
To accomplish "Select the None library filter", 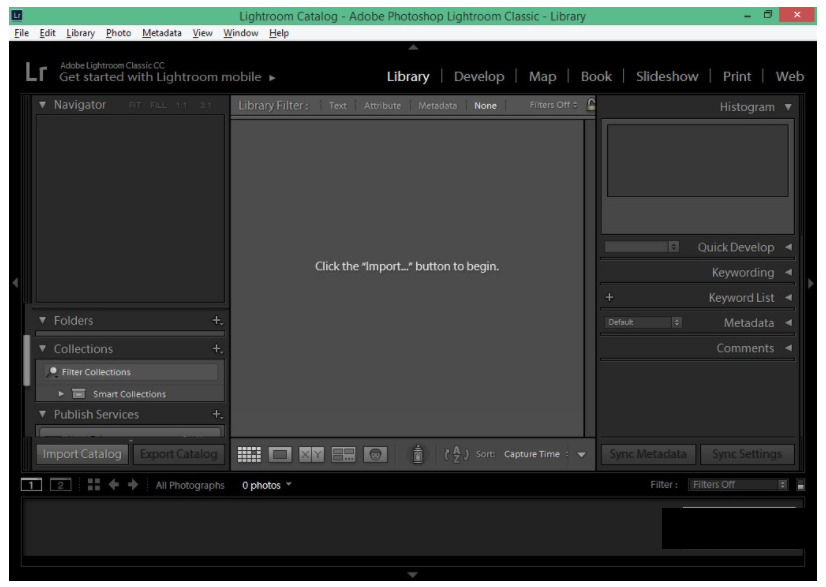I will pyautogui.click(x=485, y=105).
